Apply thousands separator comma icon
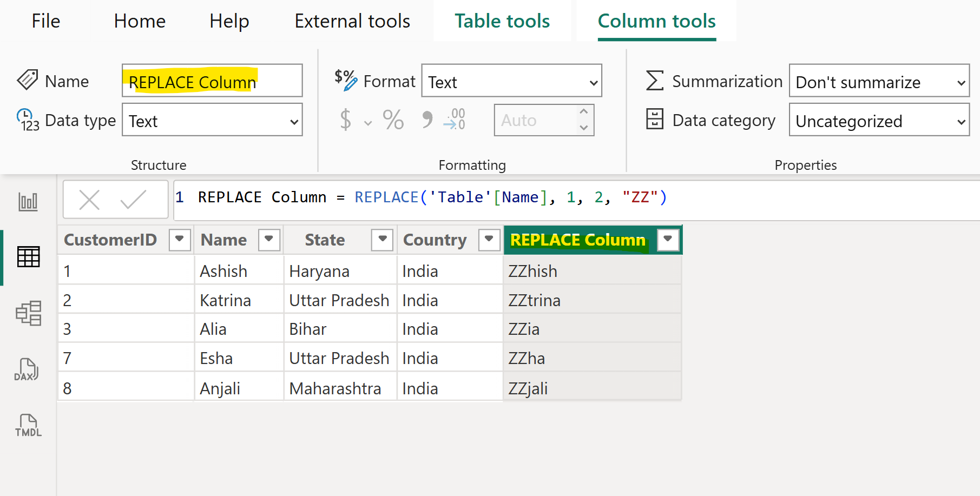980x496 pixels. 427,120
